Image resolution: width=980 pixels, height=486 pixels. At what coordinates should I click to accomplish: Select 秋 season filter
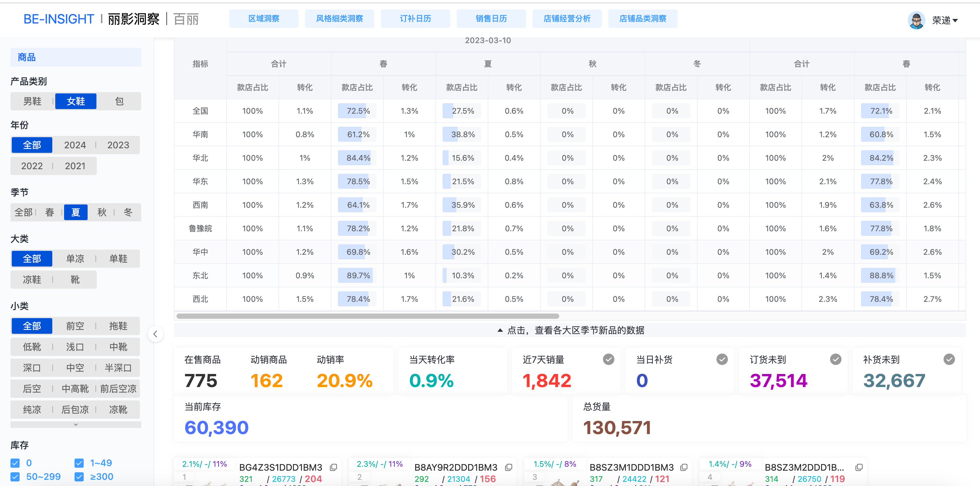click(102, 212)
